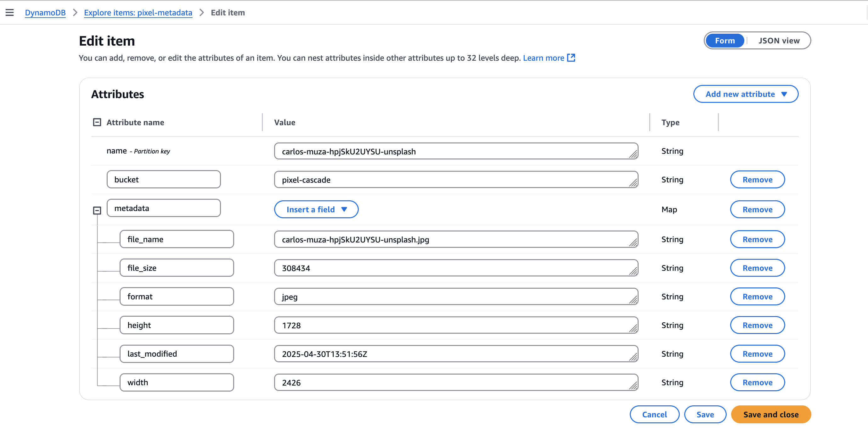This screenshot has height=434, width=868.
Task: Switch to Form view
Action: [725, 41]
